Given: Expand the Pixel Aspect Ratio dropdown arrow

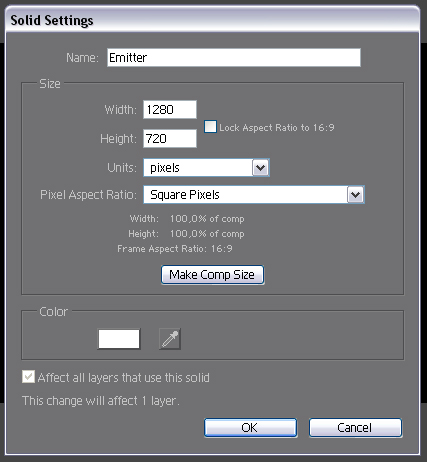Looking at the screenshot, I should pyautogui.click(x=355, y=195).
